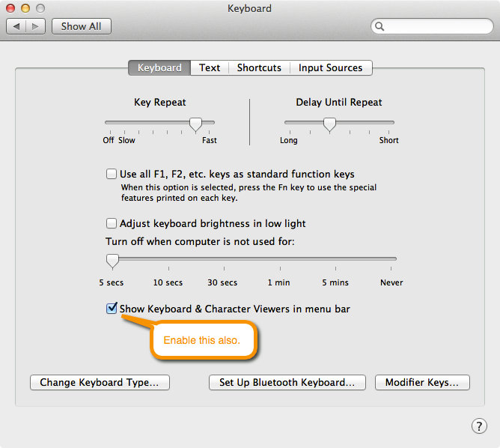This screenshot has width=500, height=448.
Task: Click the forward navigation arrow
Action: (36, 26)
